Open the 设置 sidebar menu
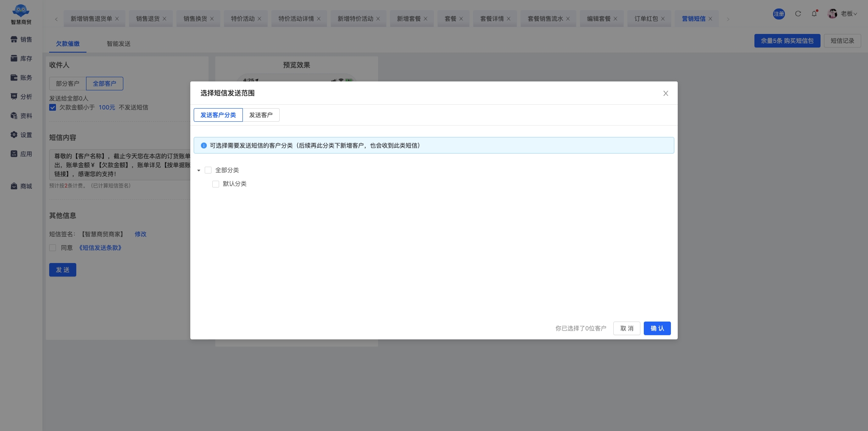This screenshot has height=431, width=868. pos(21,135)
